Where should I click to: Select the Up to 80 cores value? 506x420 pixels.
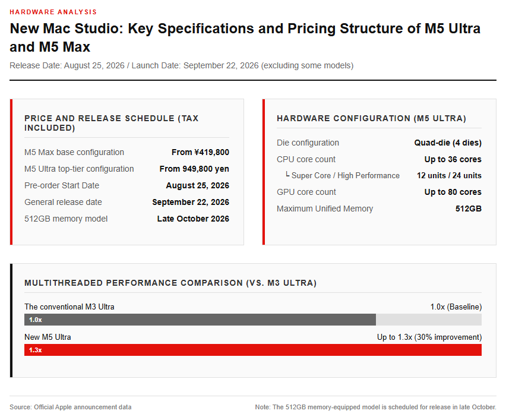pyautogui.click(x=453, y=192)
